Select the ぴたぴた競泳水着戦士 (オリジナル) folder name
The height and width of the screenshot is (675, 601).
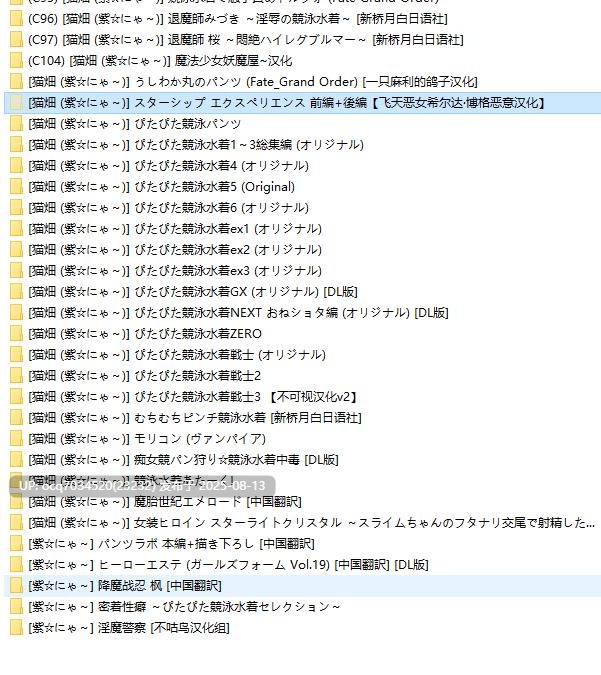pyautogui.click(x=177, y=355)
